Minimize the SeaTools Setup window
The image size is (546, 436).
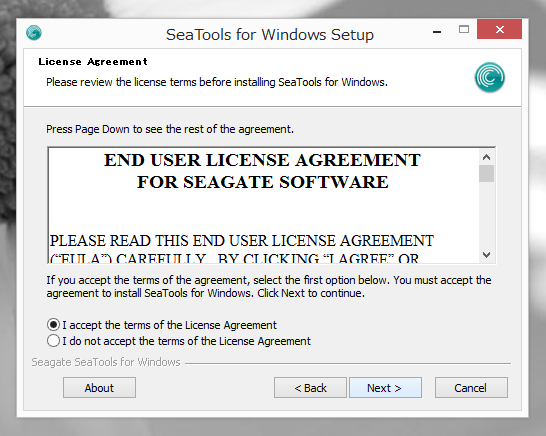coord(437,31)
